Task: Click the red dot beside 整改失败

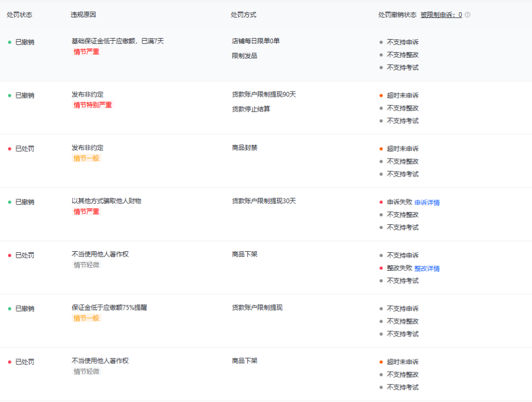Action: [381, 268]
